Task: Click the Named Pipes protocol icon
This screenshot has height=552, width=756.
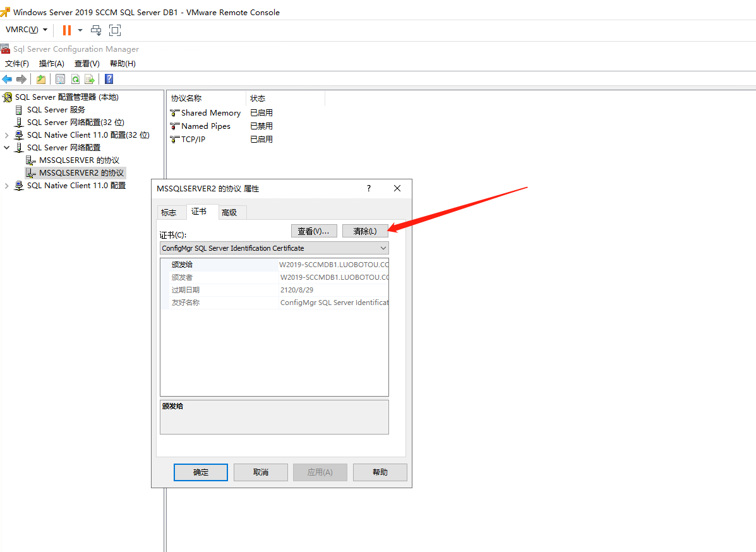Action: [174, 126]
